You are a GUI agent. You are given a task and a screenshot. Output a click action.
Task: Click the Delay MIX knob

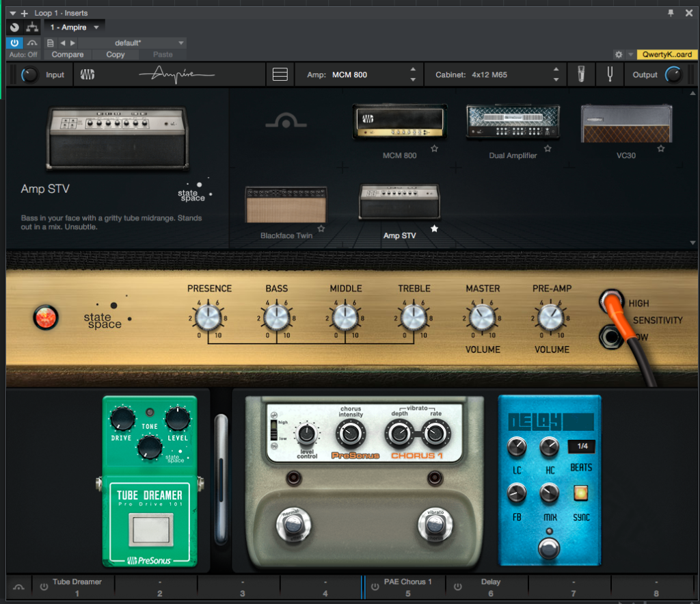(x=549, y=493)
